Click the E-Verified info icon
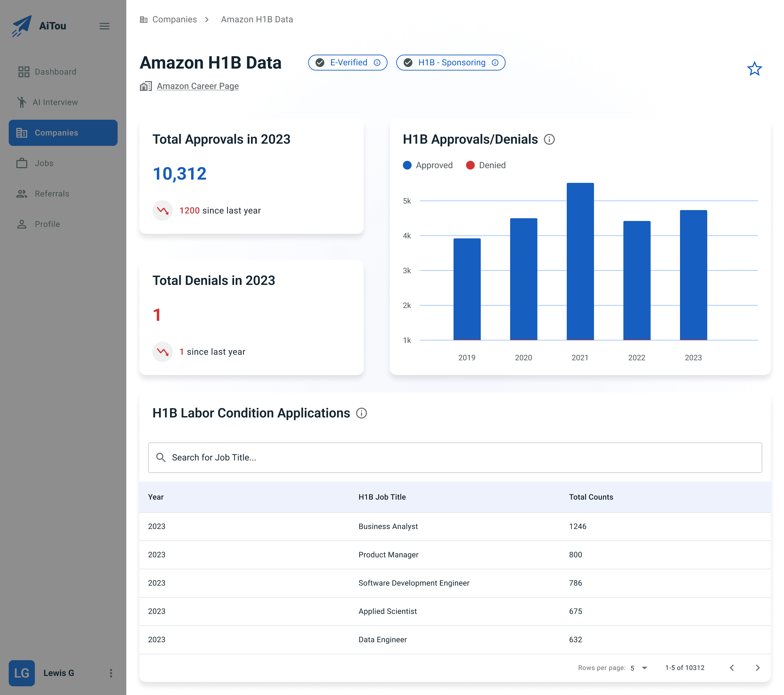Screen dimensions: 784x695 pyautogui.click(x=377, y=63)
